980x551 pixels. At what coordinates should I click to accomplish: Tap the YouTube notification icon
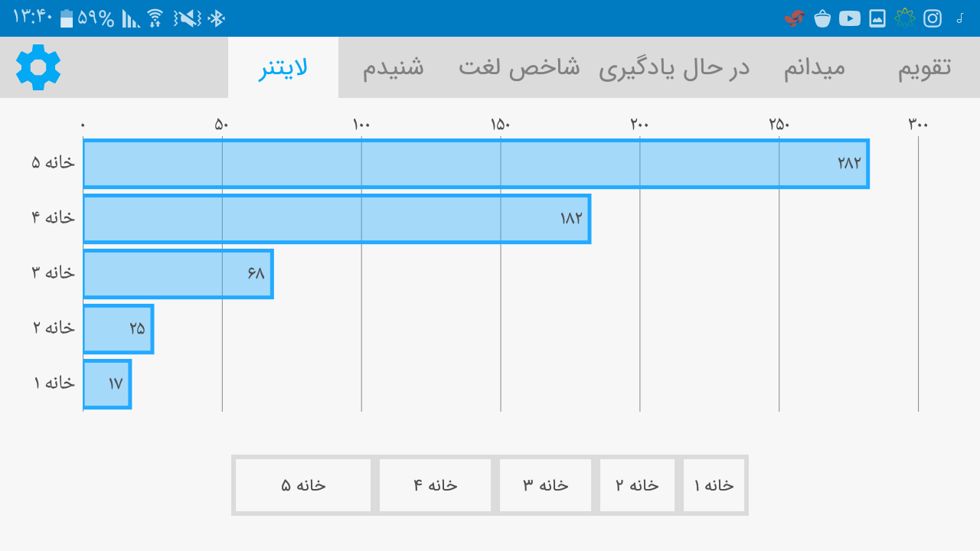point(849,18)
